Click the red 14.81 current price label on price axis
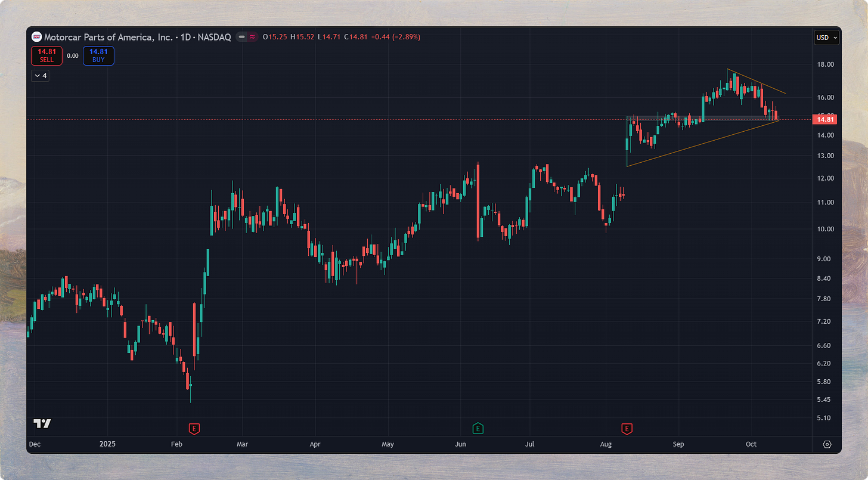 tap(826, 120)
